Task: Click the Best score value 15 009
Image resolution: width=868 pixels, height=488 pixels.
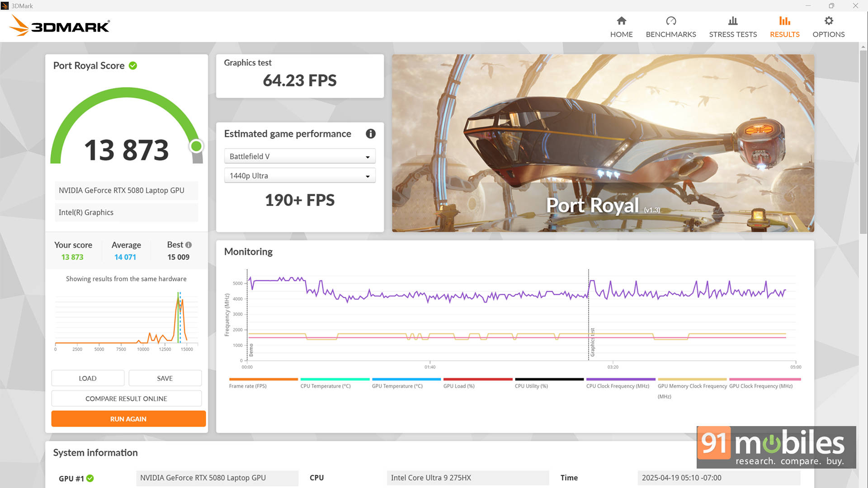Action: coord(178,257)
